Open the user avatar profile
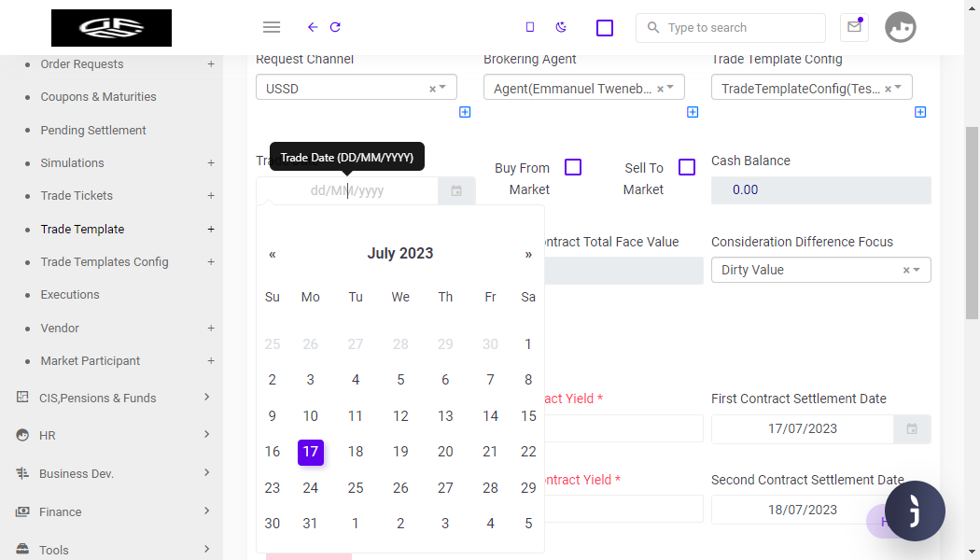The image size is (980, 560). pyautogui.click(x=901, y=27)
